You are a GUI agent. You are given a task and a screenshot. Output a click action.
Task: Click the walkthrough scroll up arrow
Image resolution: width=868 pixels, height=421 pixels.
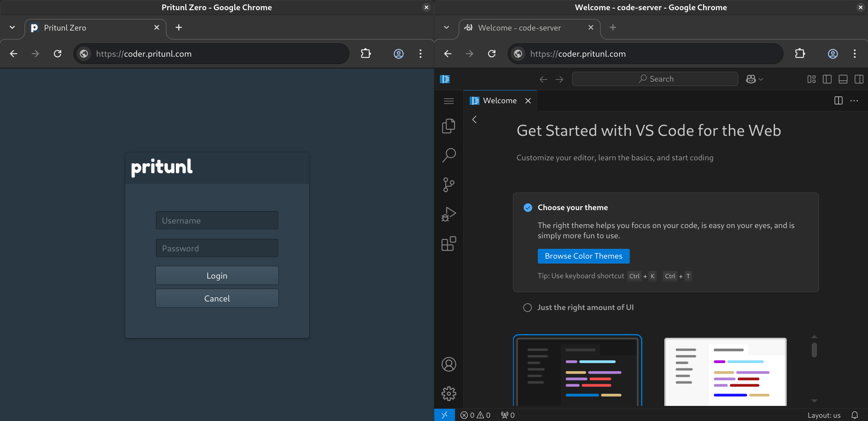pyautogui.click(x=814, y=337)
